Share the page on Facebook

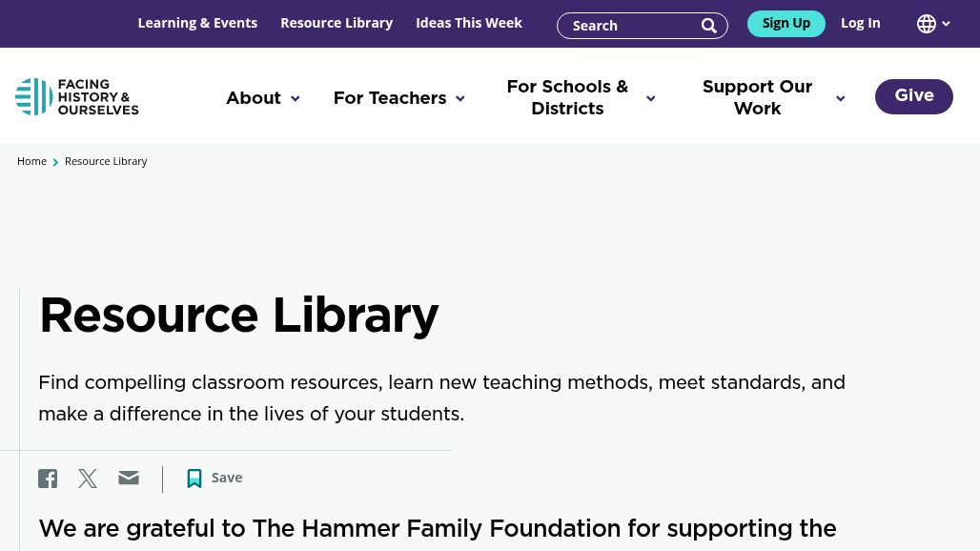(48, 479)
